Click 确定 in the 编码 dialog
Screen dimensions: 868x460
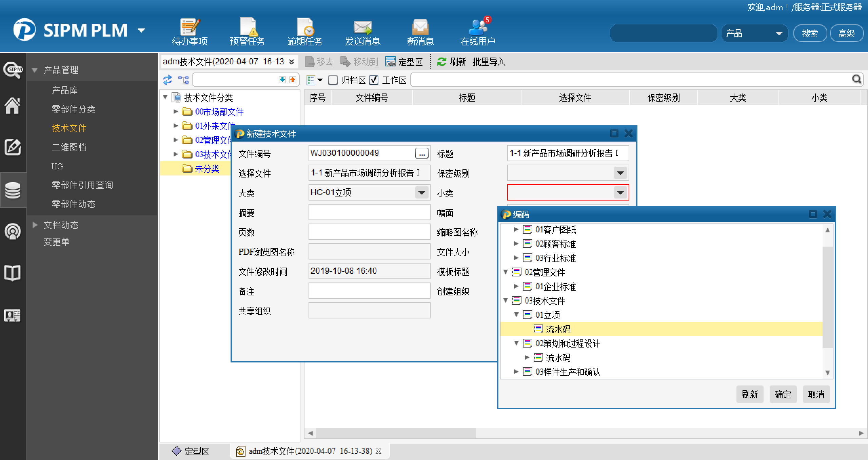tap(783, 394)
